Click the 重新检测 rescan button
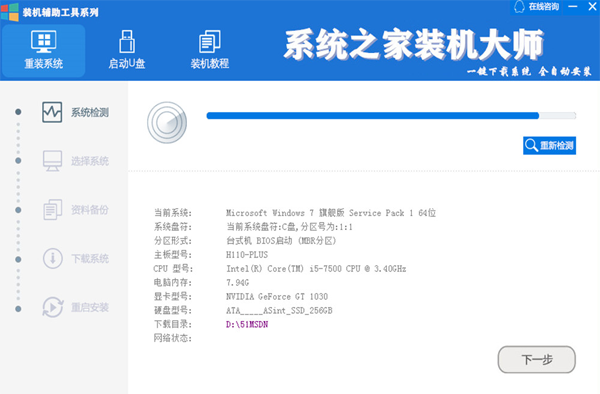 549,145
